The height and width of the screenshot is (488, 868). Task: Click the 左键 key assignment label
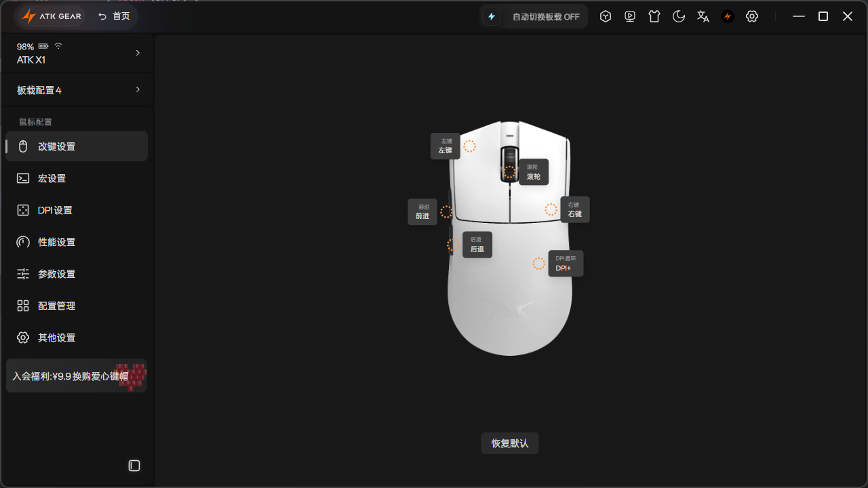pyautogui.click(x=445, y=146)
